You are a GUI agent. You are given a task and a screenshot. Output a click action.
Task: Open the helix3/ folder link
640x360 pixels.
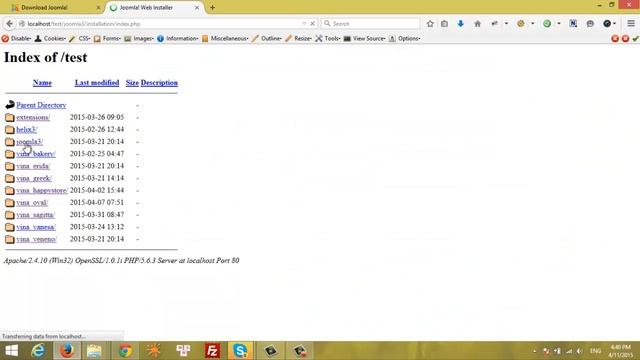pos(27,130)
